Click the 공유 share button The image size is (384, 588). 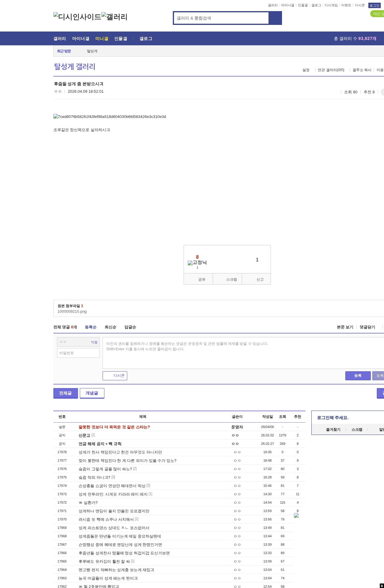coord(198,279)
